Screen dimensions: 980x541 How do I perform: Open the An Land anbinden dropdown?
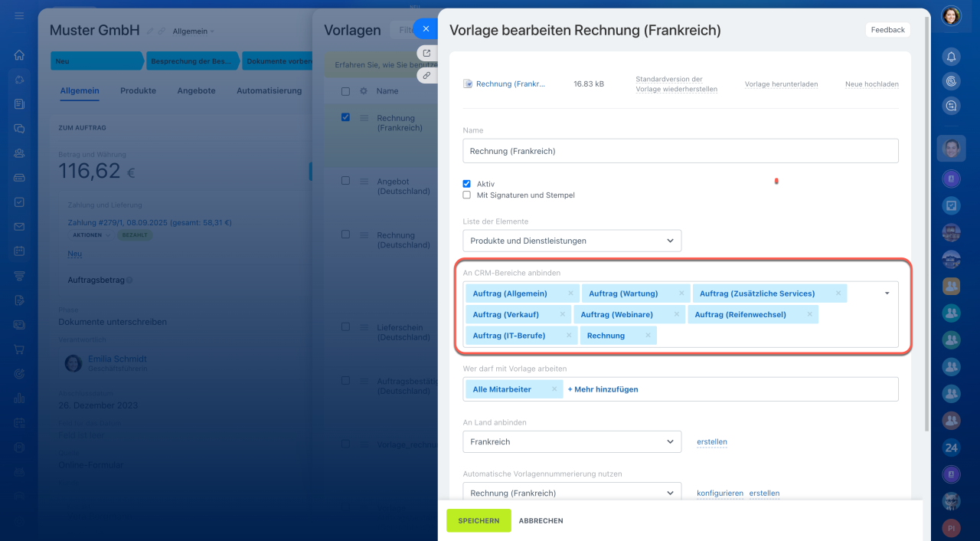click(x=572, y=441)
